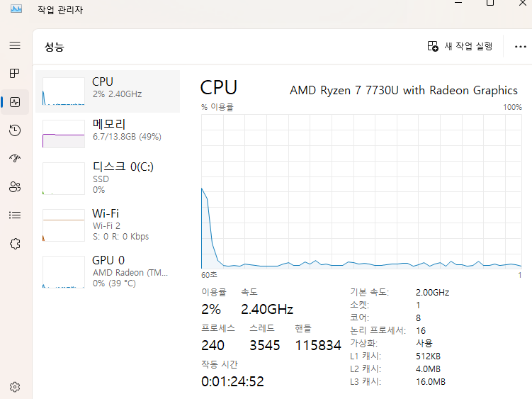Viewport: 532px width, 399px height.
Task: Select CPU in the performance list
Action: pos(108,88)
